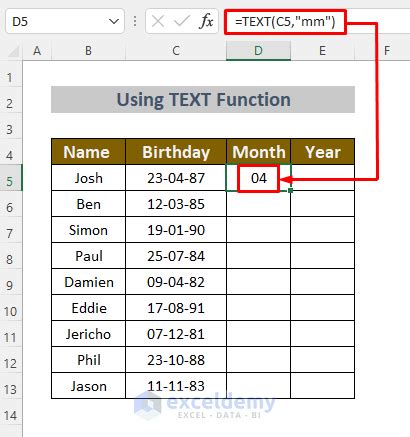
Task: Select the birthday cell 17-08-91
Action: pyautogui.click(x=176, y=308)
